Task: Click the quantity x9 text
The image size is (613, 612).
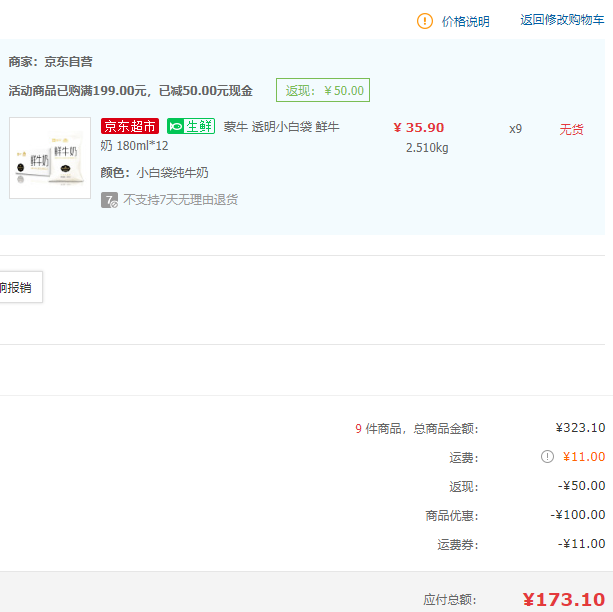Action: (515, 129)
